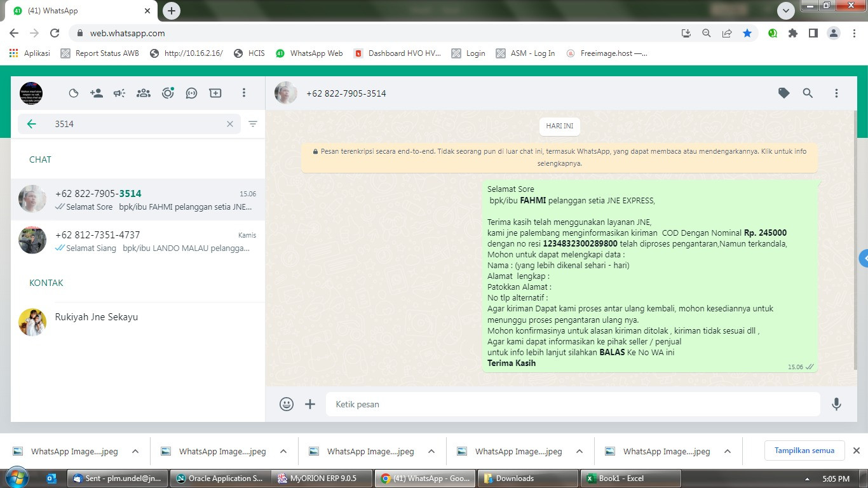Open the zoom magnifier icon in address bar
The height and width of the screenshot is (488, 868).
tap(706, 33)
